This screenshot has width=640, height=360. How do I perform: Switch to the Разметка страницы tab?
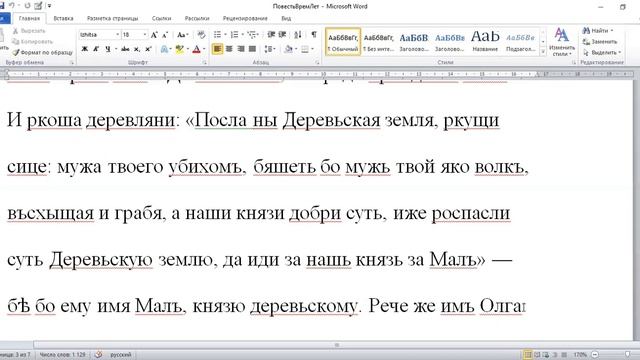pos(113,18)
